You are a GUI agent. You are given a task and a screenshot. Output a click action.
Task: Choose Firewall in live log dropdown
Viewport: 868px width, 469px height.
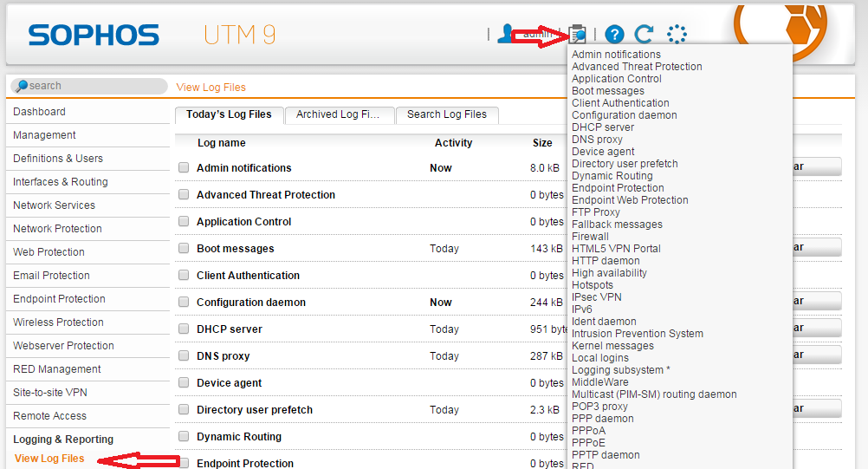590,237
